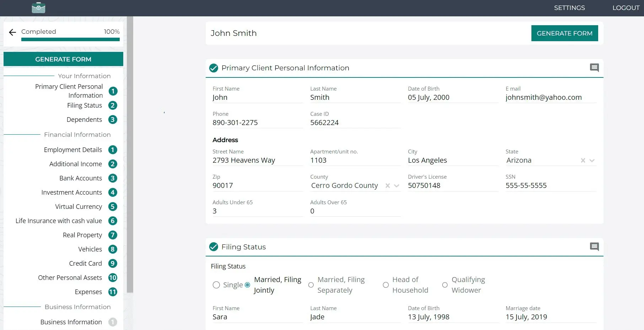This screenshot has width=644, height=330.
Task: Open Employment Details in sidebar
Action: tap(73, 150)
